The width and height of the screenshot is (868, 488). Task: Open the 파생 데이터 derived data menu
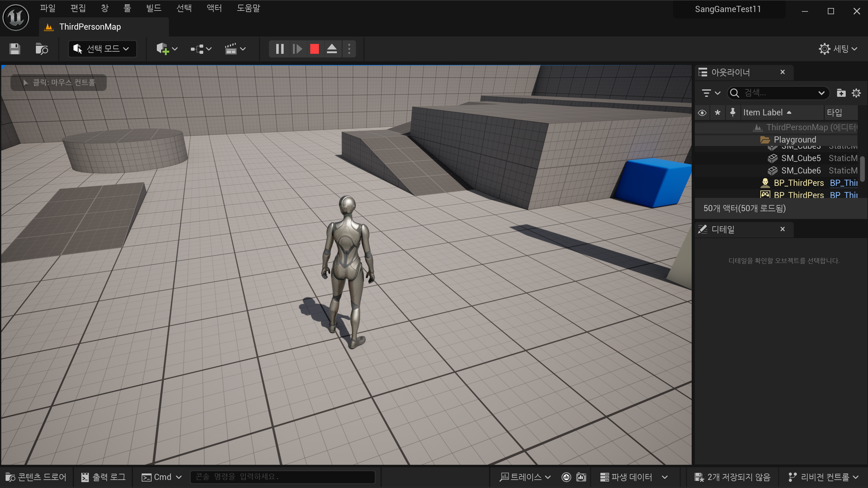[x=634, y=477]
